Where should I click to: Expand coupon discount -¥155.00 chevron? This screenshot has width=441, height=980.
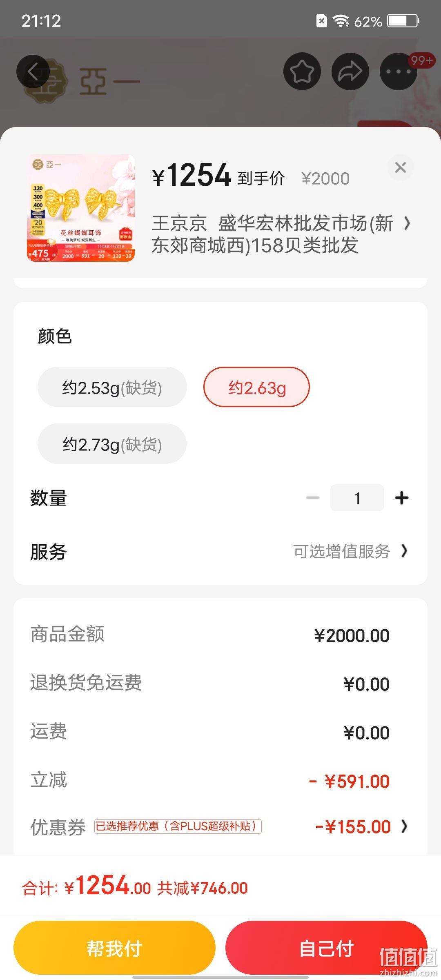404,827
